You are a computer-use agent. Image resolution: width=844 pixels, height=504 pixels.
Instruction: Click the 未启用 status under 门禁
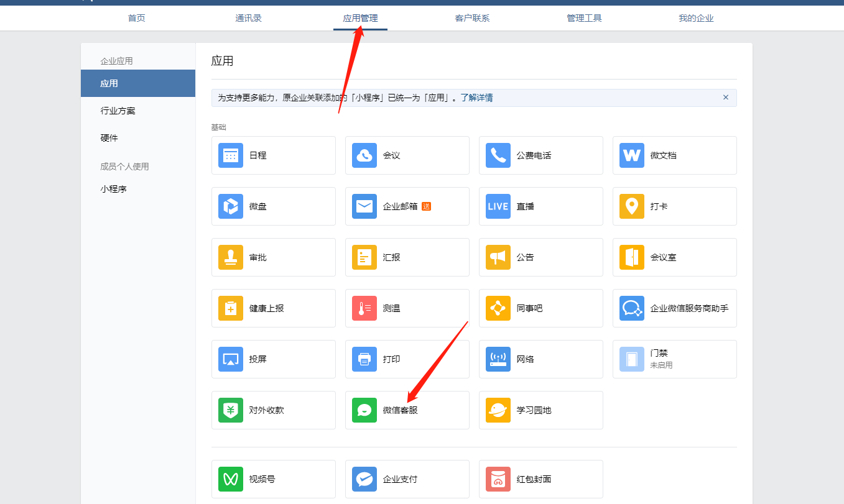662,365
